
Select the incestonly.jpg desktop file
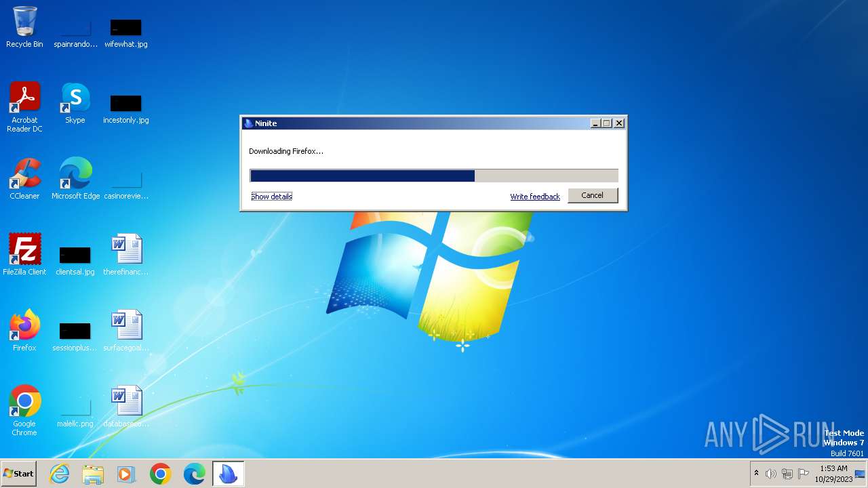tap(126, 108)
